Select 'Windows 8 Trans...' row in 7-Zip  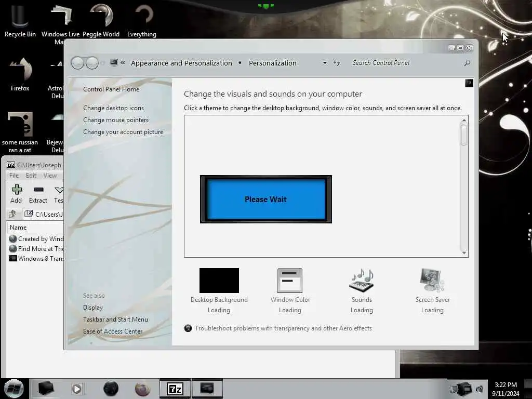[36, 259]
